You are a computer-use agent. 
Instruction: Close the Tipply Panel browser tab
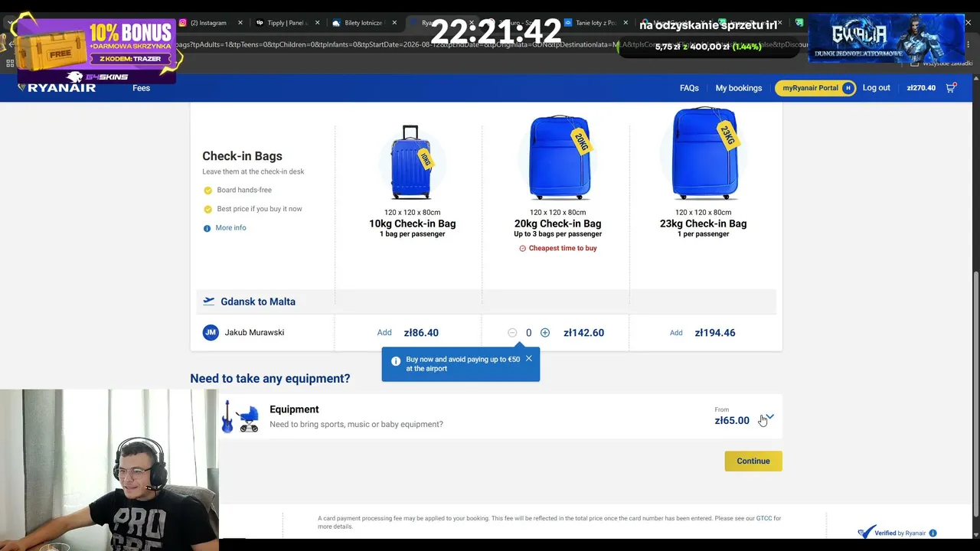[x=318, y=23]
